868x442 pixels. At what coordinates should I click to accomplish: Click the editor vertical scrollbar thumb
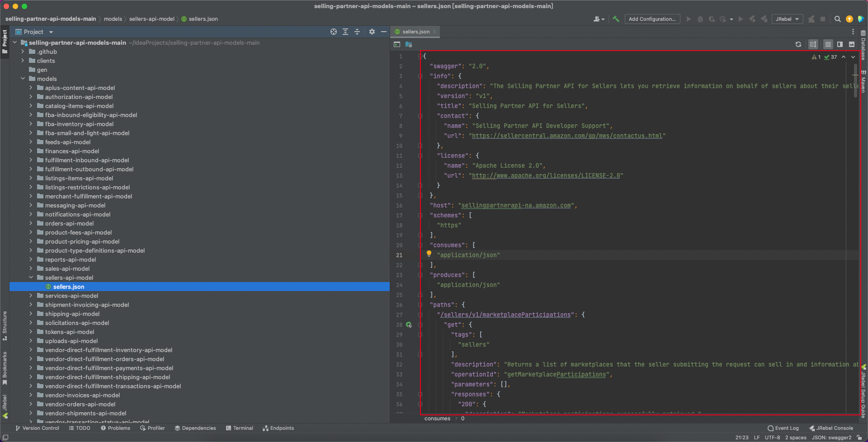[x=855, y=80]
